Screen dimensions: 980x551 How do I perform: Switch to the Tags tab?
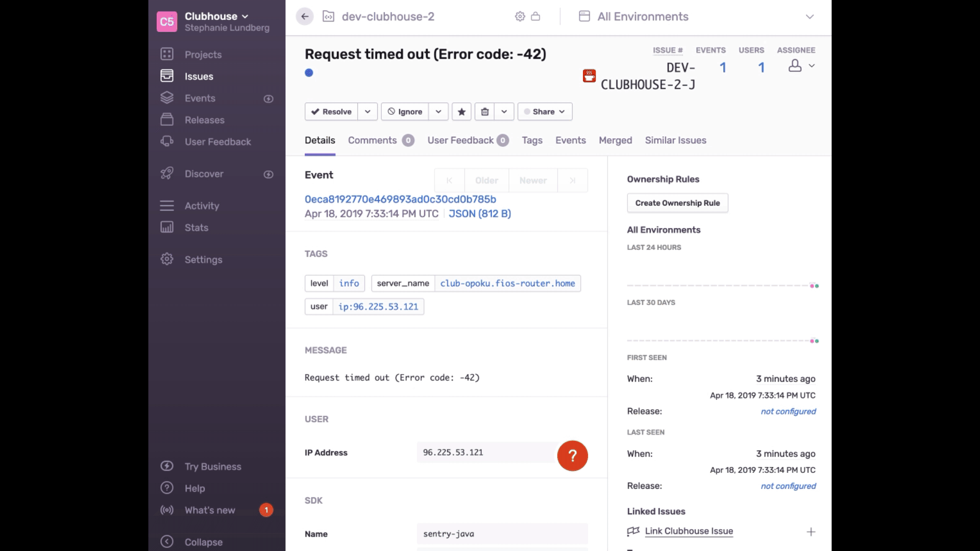click(x=532, y=140)
